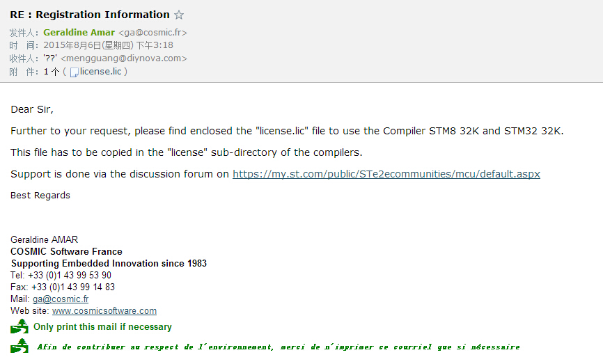This screenshot has width=603, height=364.
Task: Click the French environmental notice text
Action: [x=278, y=347]
